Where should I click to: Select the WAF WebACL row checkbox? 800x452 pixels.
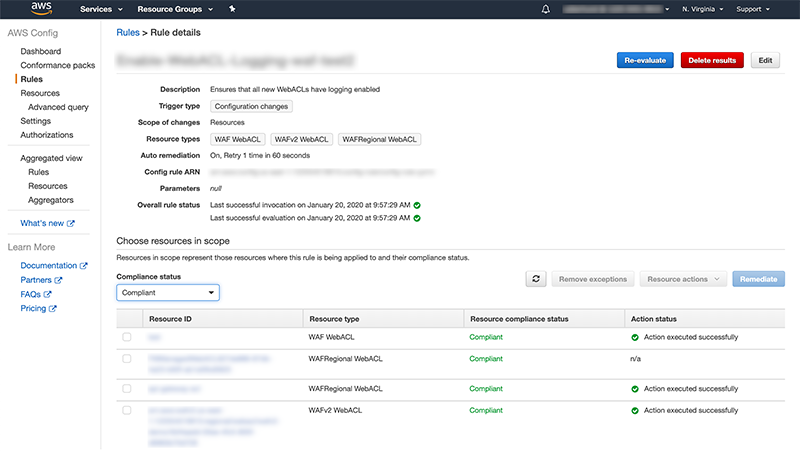127,337
